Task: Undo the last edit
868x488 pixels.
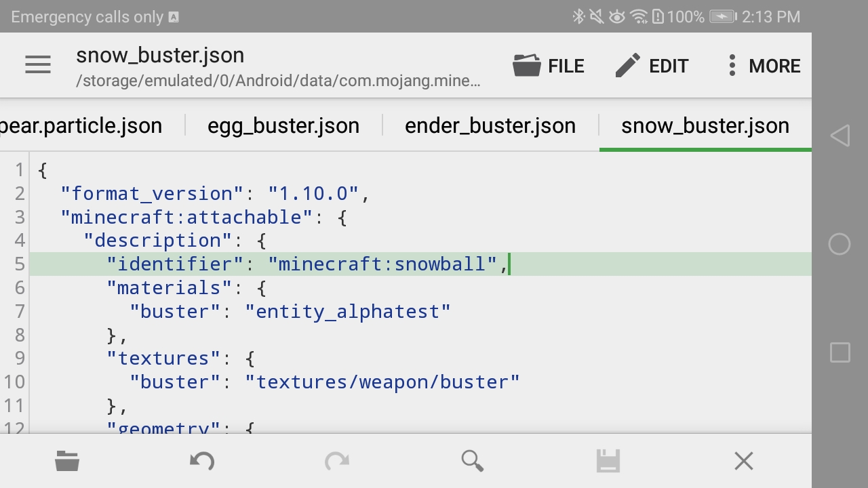Action: tap(202, 462)
